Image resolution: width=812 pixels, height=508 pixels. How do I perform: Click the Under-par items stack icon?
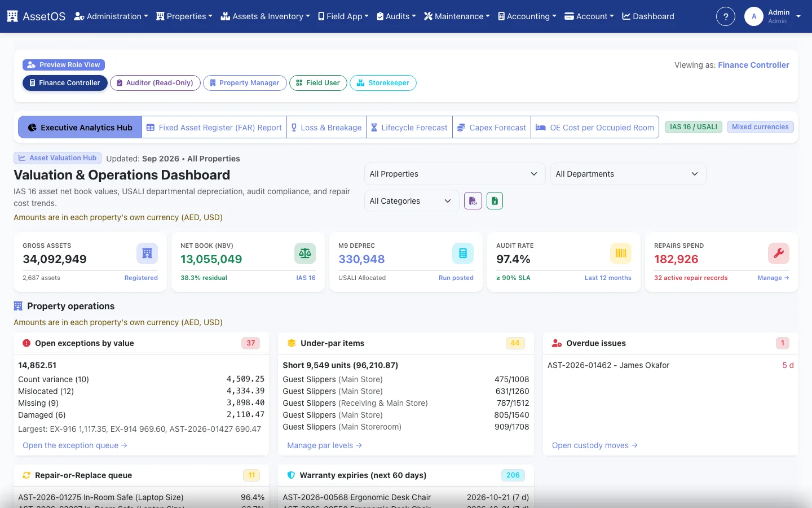click(x=292, y=343)
